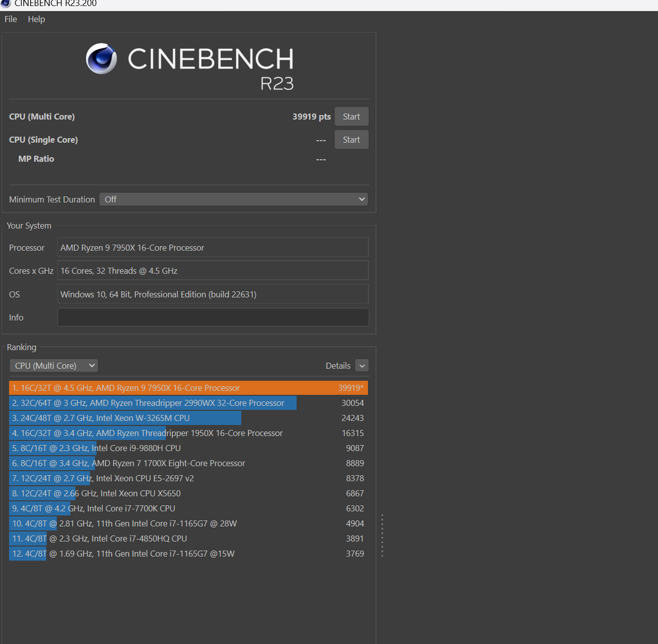This screenshot has width=658, height=644.
Task: Start the CPU Multi Core test
Action: pos(351,117)
